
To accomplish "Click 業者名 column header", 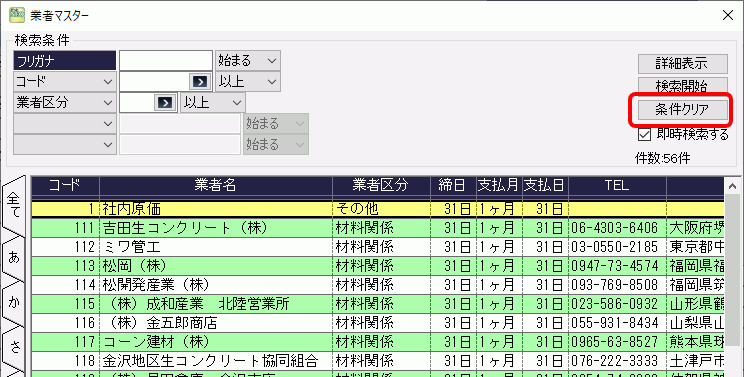I will coord(216,185).
